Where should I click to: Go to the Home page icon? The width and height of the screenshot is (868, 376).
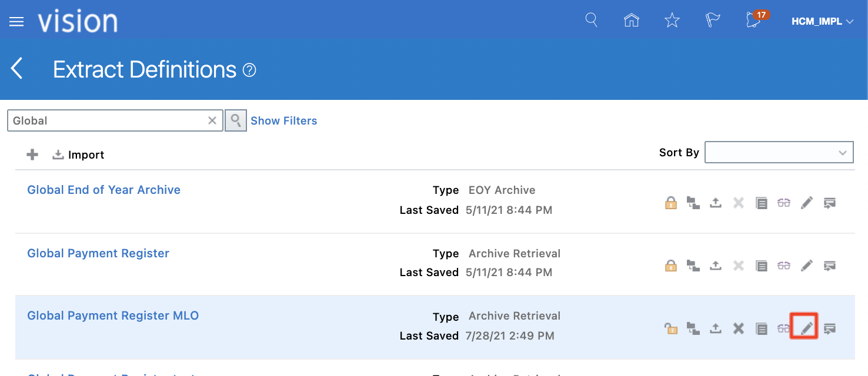631,21
